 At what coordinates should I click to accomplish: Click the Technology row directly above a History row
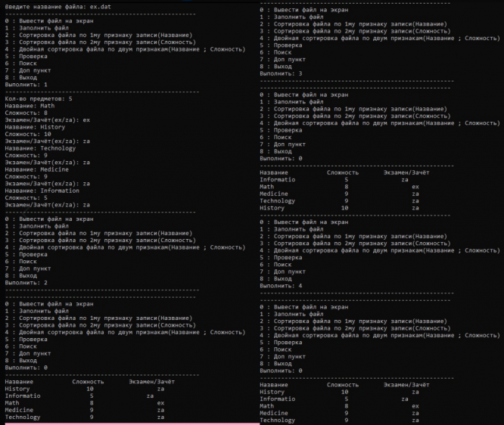[339, 200]
